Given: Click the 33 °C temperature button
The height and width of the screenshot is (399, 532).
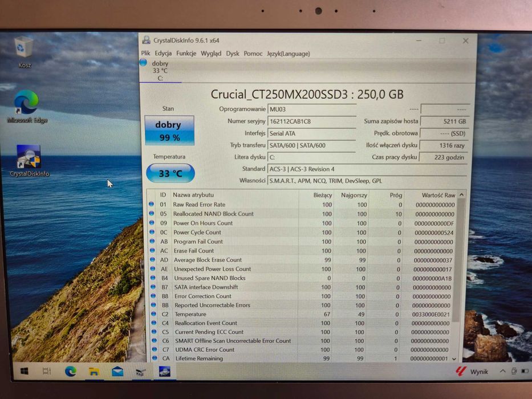Looking at the screenshot, I should pos(170,173).
